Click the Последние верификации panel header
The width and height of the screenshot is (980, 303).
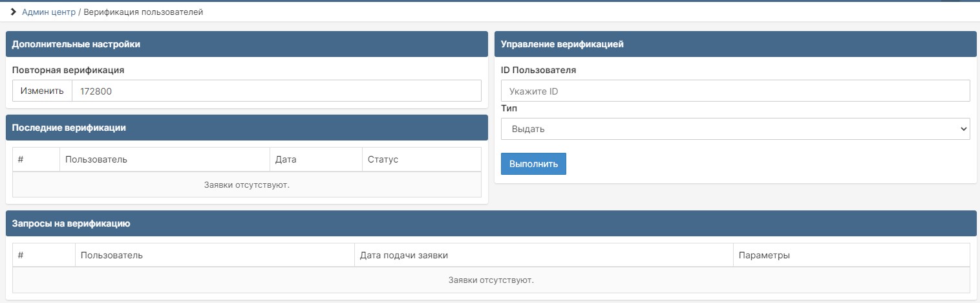click(246, 128)
